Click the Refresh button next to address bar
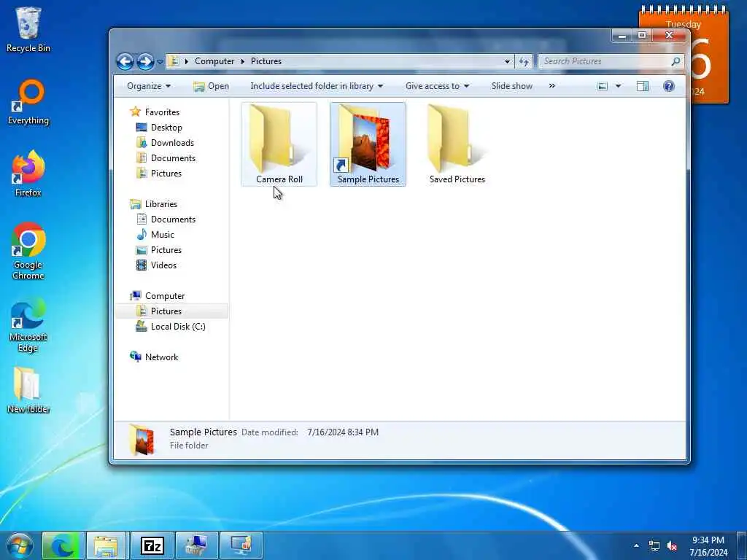 tap(524, 61)
